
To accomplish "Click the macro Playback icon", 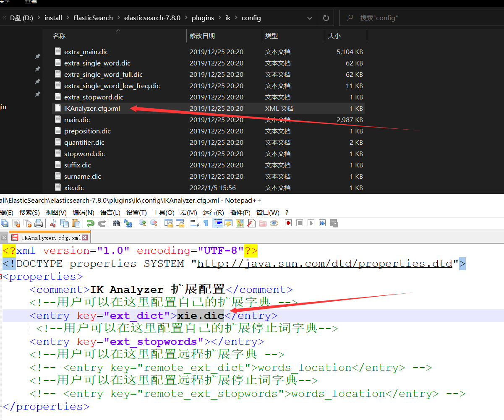I will (311, 223).
